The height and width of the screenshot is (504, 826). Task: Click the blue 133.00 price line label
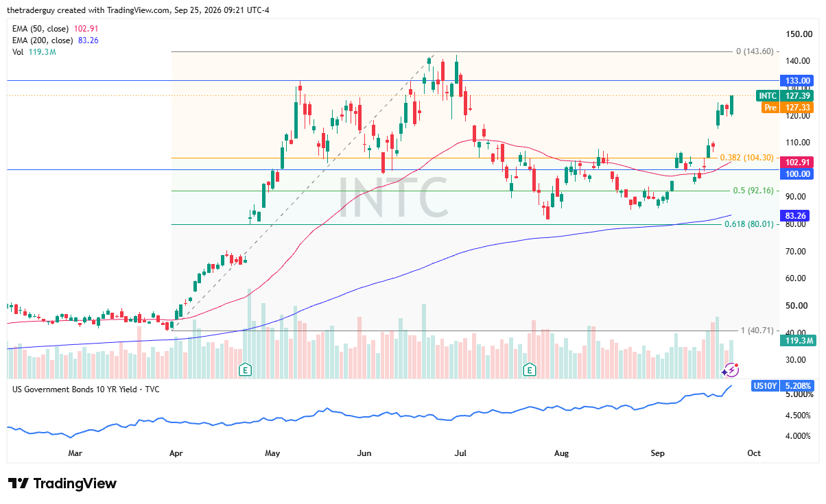[799, 80]
